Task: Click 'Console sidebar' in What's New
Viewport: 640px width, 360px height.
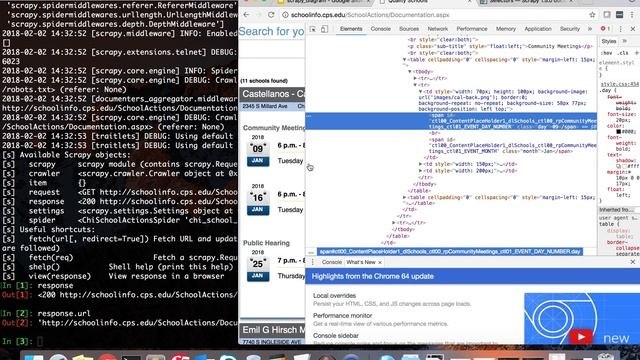Action: coord(336,336)
